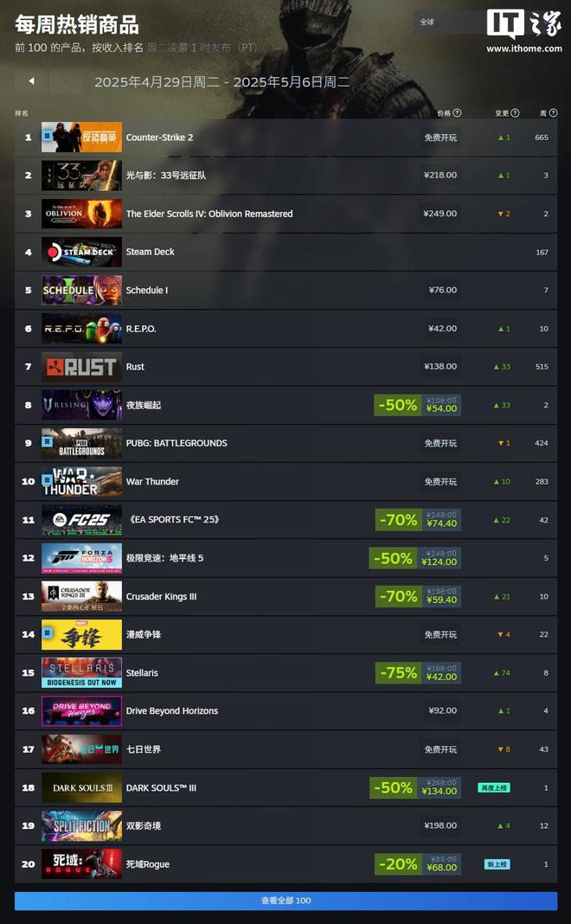Click the 新上榜 tag on 死域Rogue
The image size is (571, 924).
tap(497, 864)
